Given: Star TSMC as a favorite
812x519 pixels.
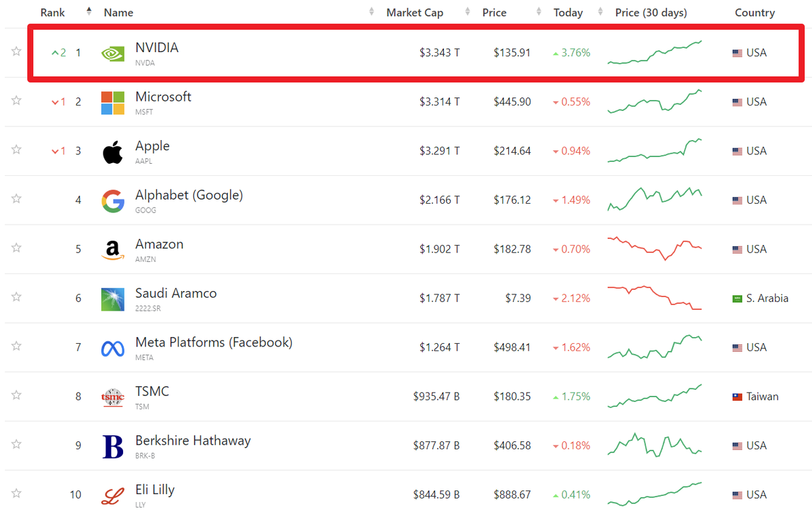Looking at the screenshot, I should [16, 395].
